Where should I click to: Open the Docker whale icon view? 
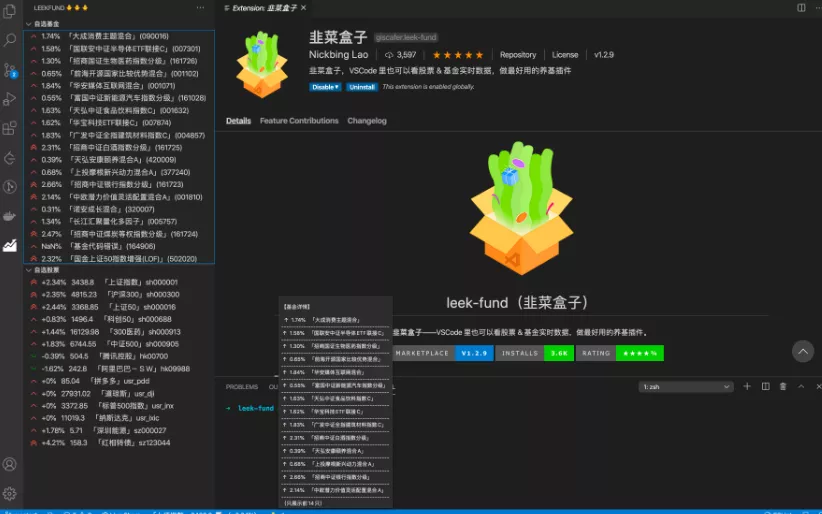(9, 216)
